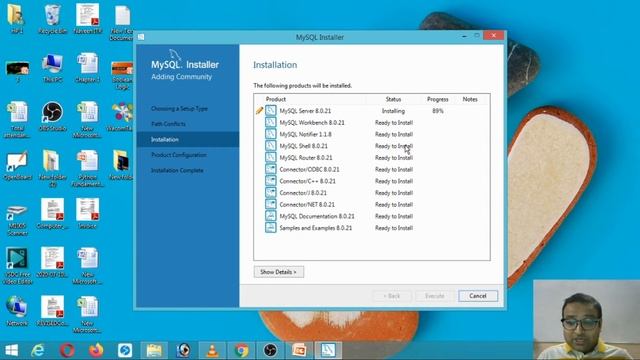Click the MySQL Workbench 8.0.21 product name

coord(312,122)
